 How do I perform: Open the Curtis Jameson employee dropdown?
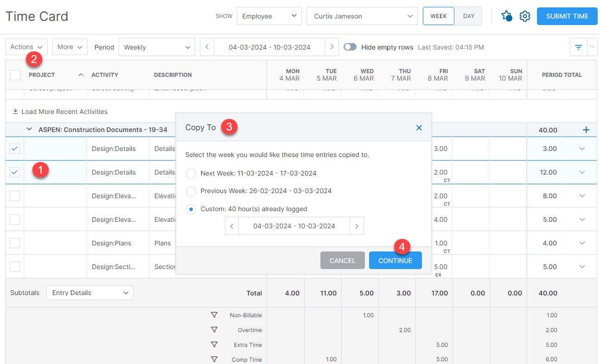pyautogui.click(x=362, y=16)
